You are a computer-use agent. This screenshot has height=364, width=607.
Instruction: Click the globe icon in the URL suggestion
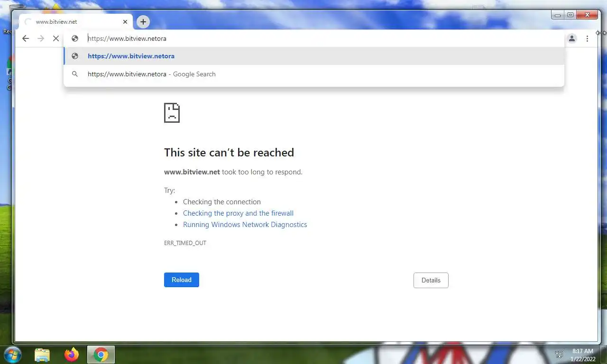(x=74, y=56)
